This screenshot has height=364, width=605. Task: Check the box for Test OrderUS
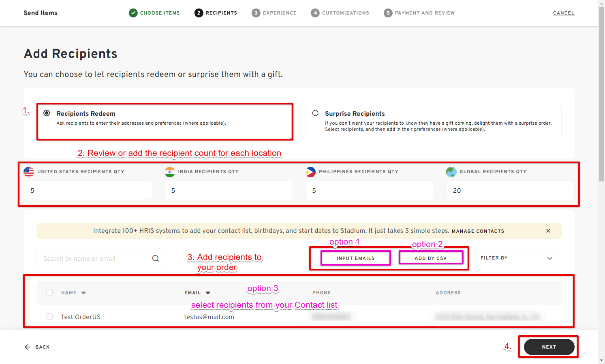point(49,317)
